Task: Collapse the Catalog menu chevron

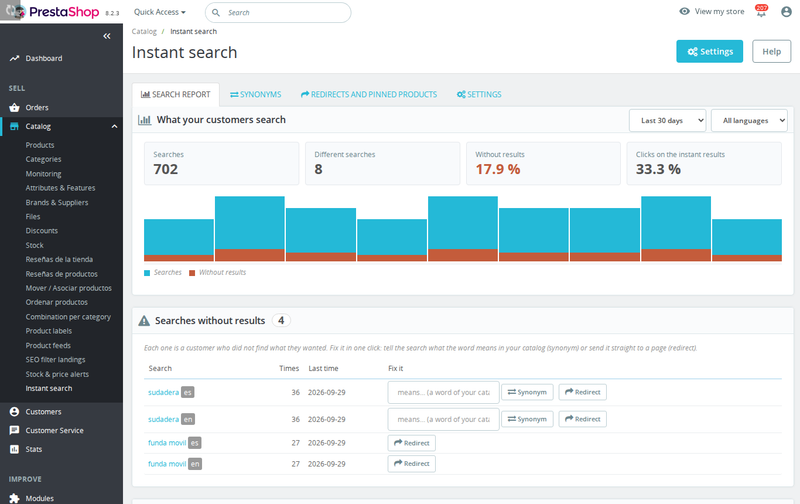Action: 114,127
